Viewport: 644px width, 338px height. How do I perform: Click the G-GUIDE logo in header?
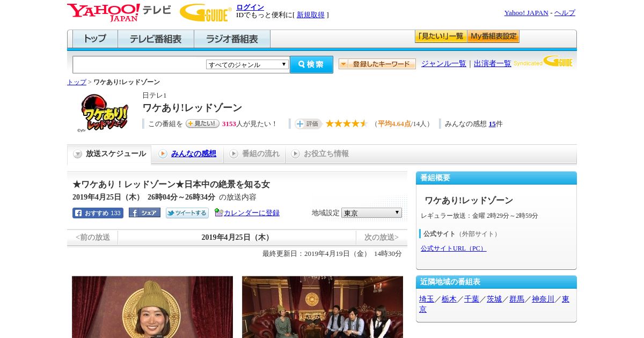click(x=206, y=13)
